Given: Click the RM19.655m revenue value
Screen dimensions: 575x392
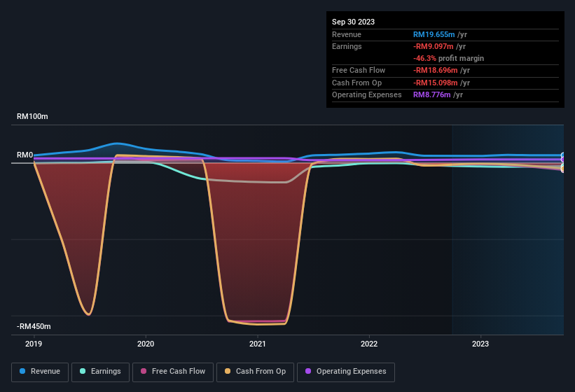Looking at the screenshot, I should (x=434, y=34).
